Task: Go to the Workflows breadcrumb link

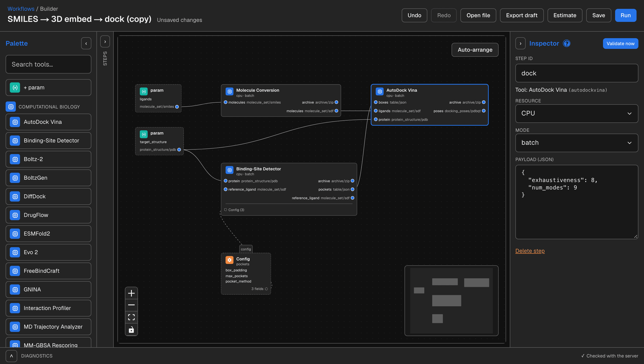Action: 21,9
